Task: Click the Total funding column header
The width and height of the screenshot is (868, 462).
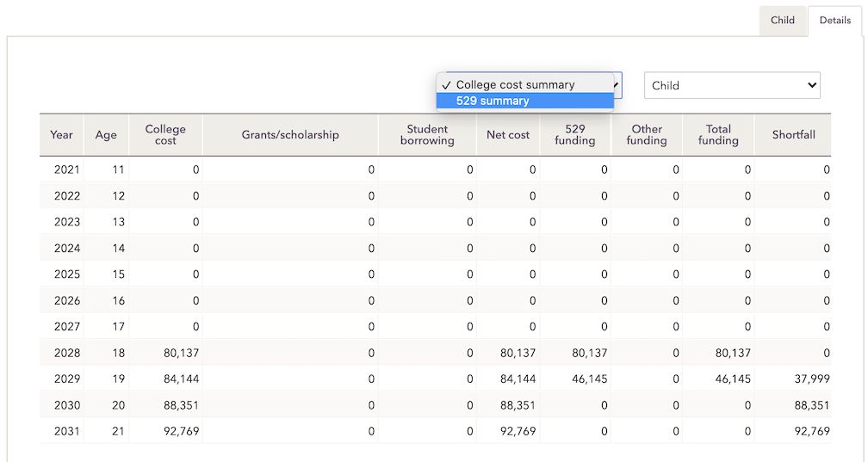Action: click(x=718, y=135)
